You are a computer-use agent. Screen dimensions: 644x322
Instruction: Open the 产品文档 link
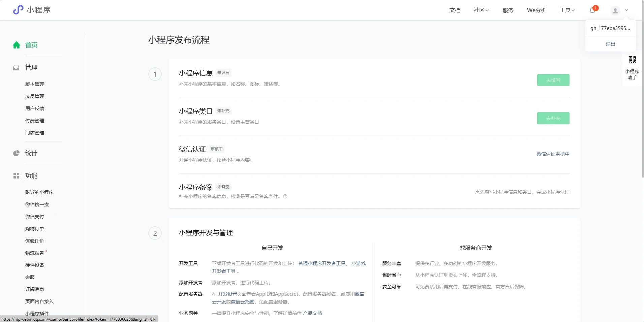pos(312,313)
